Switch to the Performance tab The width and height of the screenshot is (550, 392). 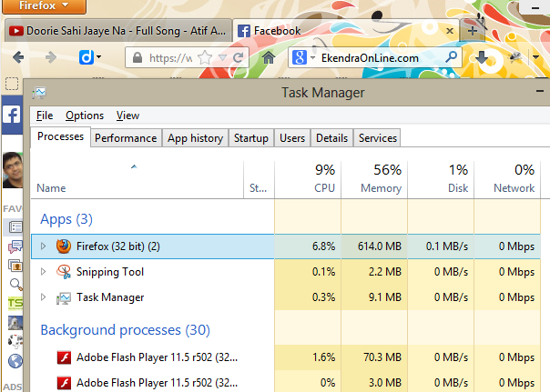[x=126, y=138]
